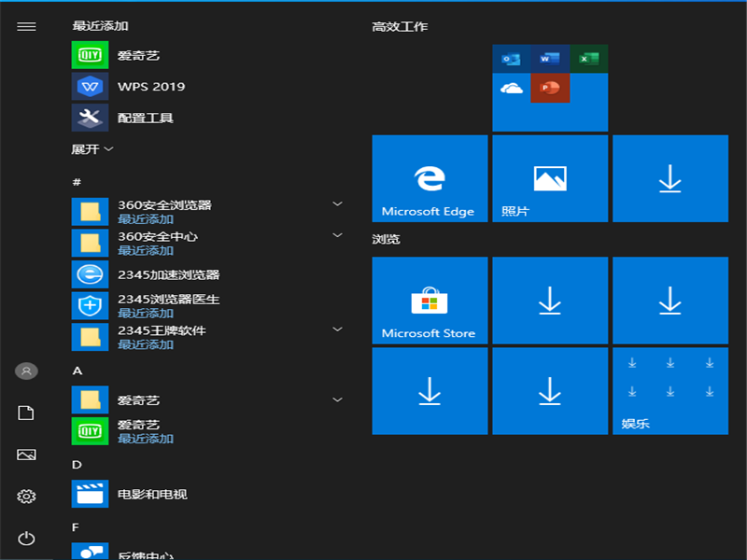Open the hamburger menu at top left

26,26
